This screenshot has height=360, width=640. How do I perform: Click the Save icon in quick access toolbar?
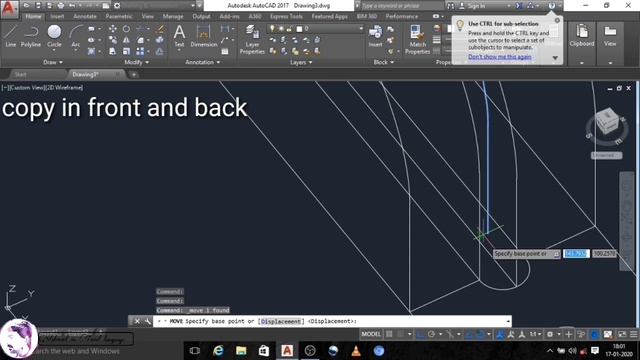click(x=38, y=6)
